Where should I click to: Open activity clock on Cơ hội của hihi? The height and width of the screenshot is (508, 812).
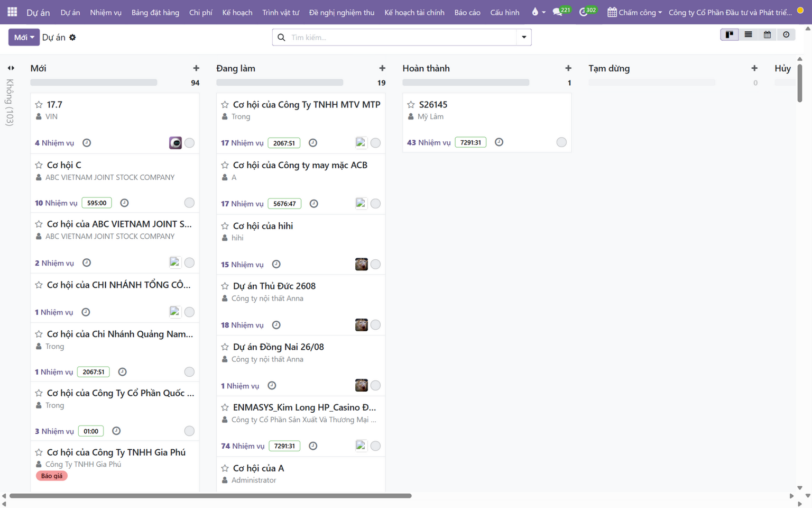tap(276, 265)
